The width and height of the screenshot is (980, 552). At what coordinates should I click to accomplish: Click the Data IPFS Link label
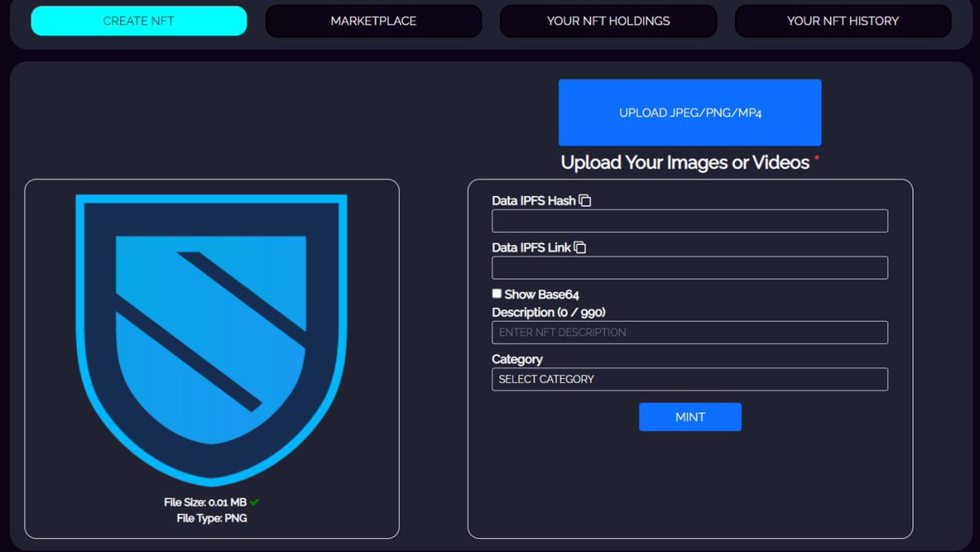(532, 247)
